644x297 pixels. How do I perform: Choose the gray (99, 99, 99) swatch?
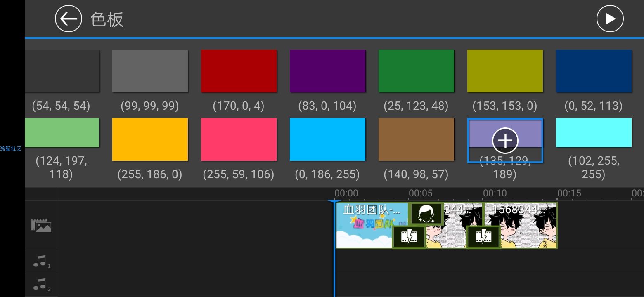coord(150,71)
